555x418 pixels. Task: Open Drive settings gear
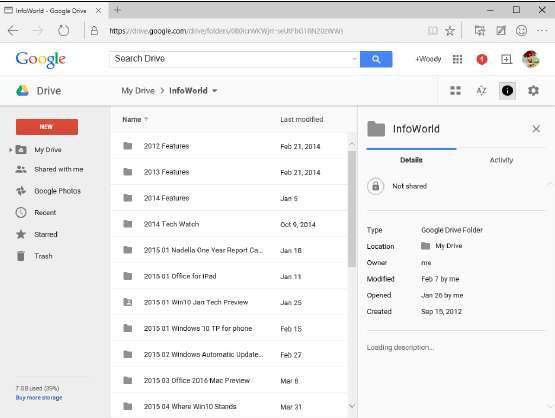(x=533, y=91)
